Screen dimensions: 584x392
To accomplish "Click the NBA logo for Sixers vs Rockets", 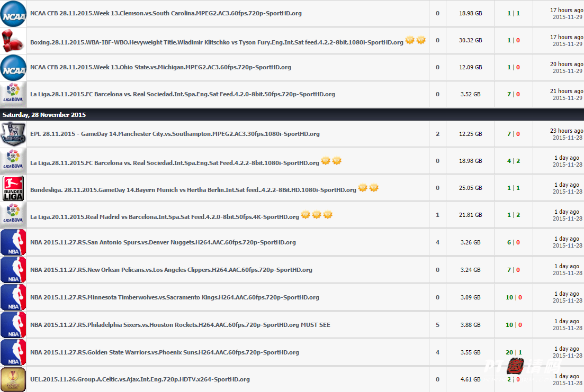I will (13, 325).
